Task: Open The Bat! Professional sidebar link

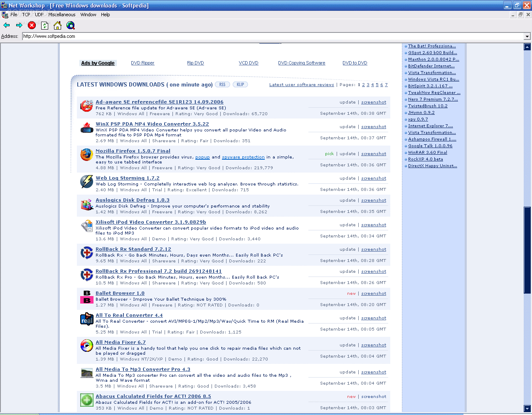Action: [432, 46]
